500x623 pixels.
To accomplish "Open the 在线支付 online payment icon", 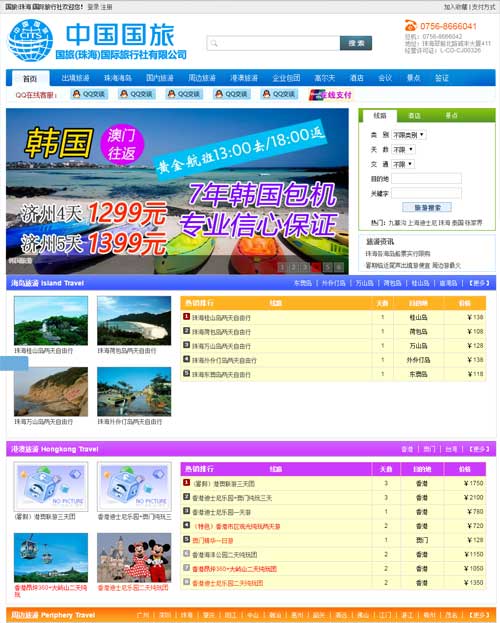I will [330, 95].
